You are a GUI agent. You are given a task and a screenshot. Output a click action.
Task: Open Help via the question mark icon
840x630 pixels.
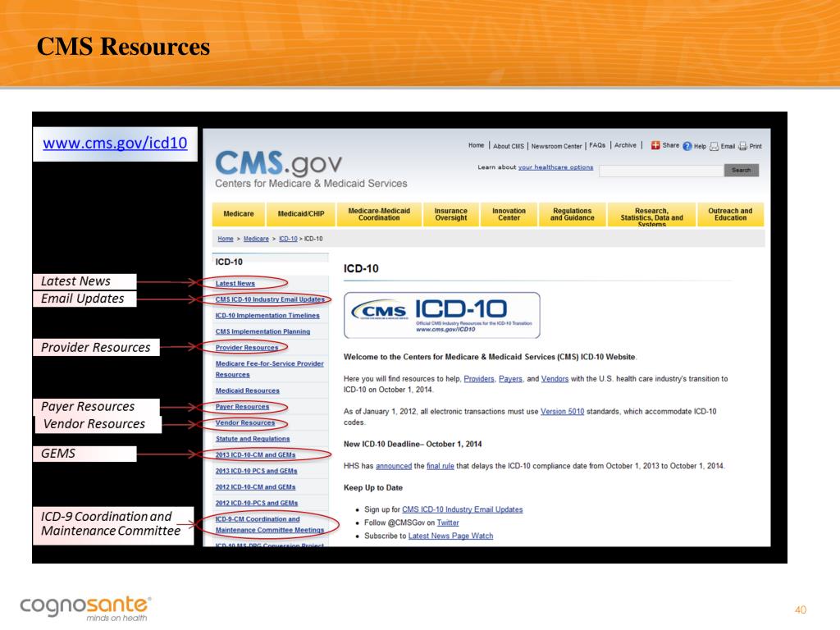687,145
